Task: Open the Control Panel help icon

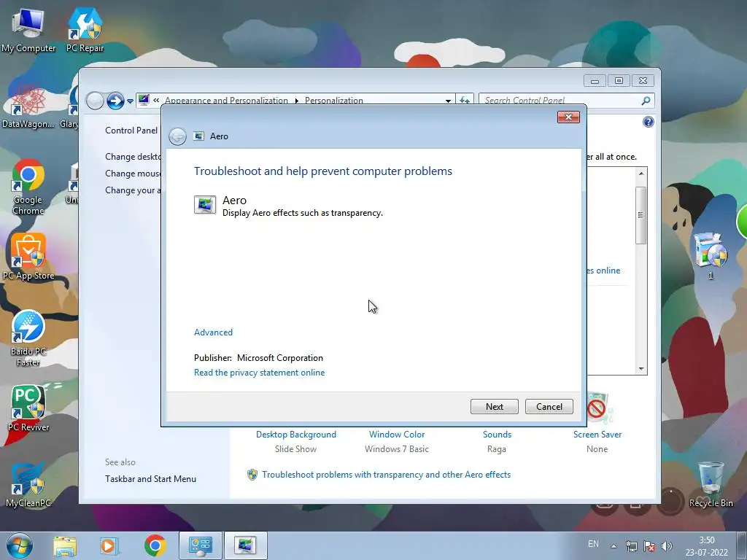Action: [x=648, y=122]
